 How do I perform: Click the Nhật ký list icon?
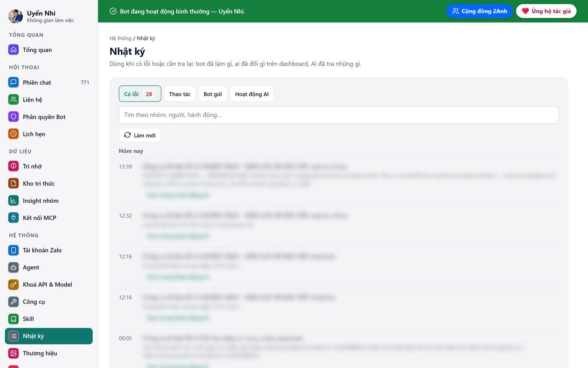[x=14, y=336]
